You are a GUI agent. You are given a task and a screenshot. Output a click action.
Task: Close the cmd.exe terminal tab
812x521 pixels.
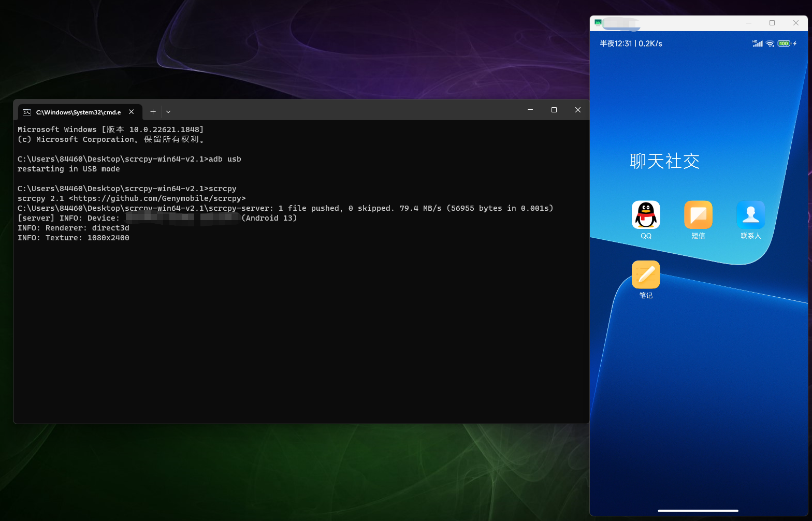click(x=132, y=112)
